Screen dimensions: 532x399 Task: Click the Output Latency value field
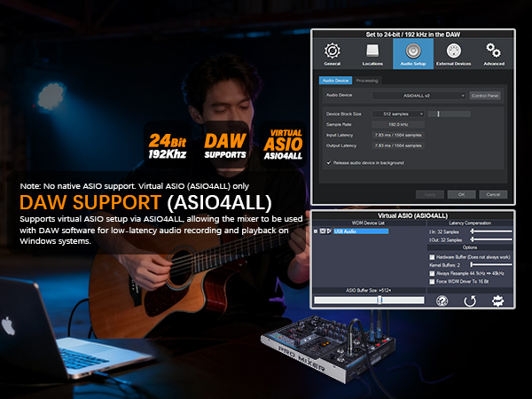398,145
